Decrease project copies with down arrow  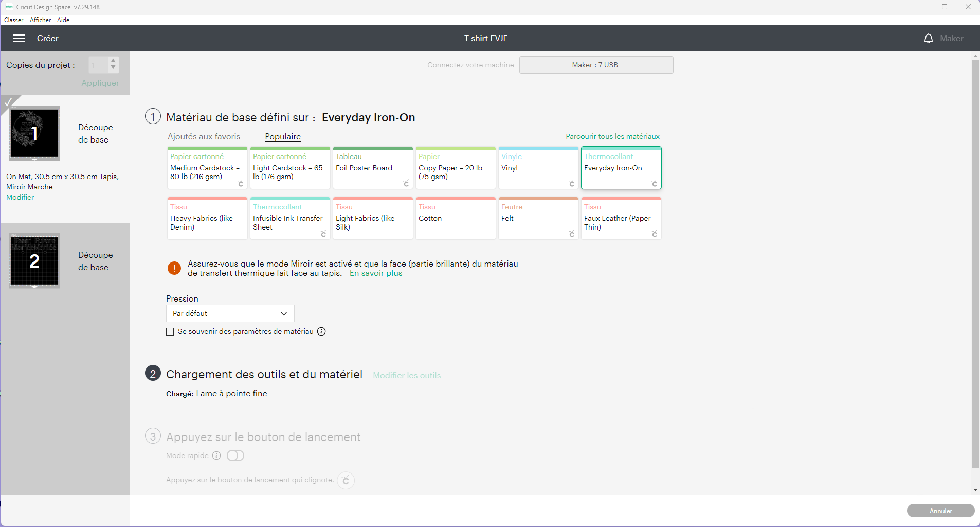coord(113,68)
